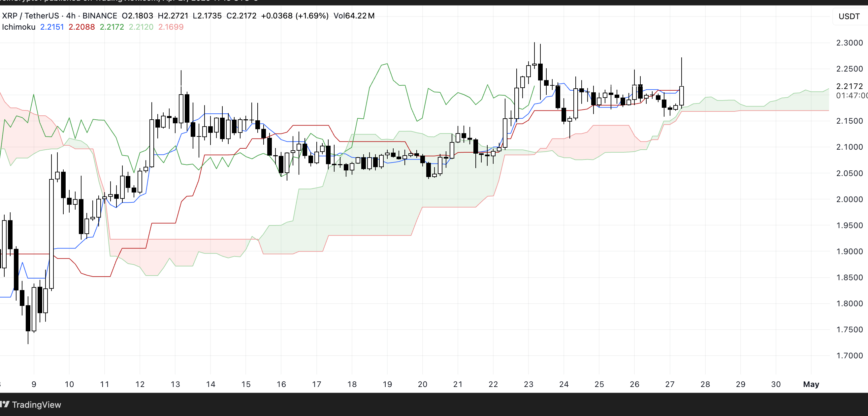Click the date label 12 on time axis
This screenshot has height=416, width=868.
click(x=140, y=384)
